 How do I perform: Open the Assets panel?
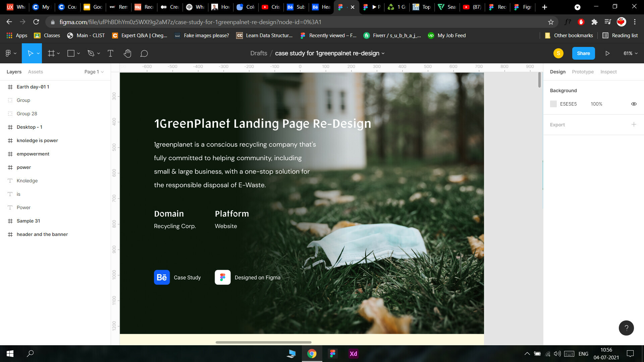(x=35, y=71)
